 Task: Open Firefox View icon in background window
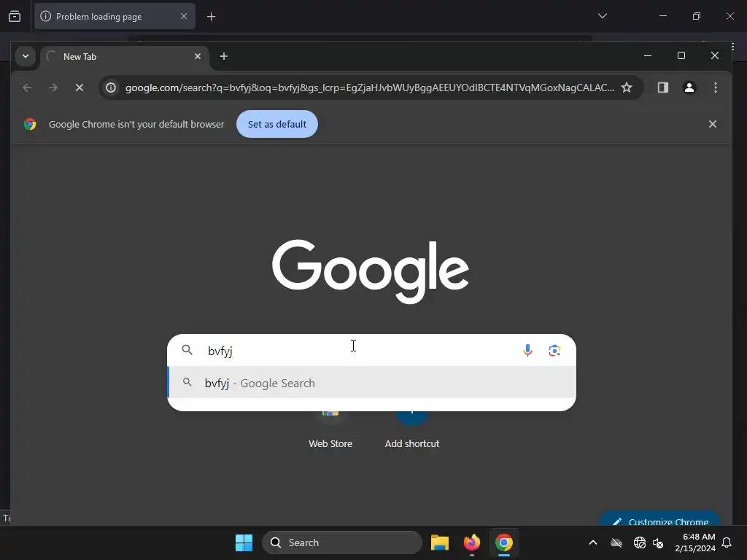15,16
